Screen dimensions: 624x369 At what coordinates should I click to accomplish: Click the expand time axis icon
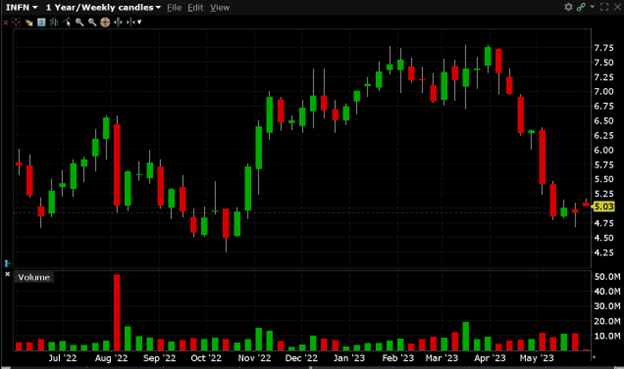tap(118, 22)
